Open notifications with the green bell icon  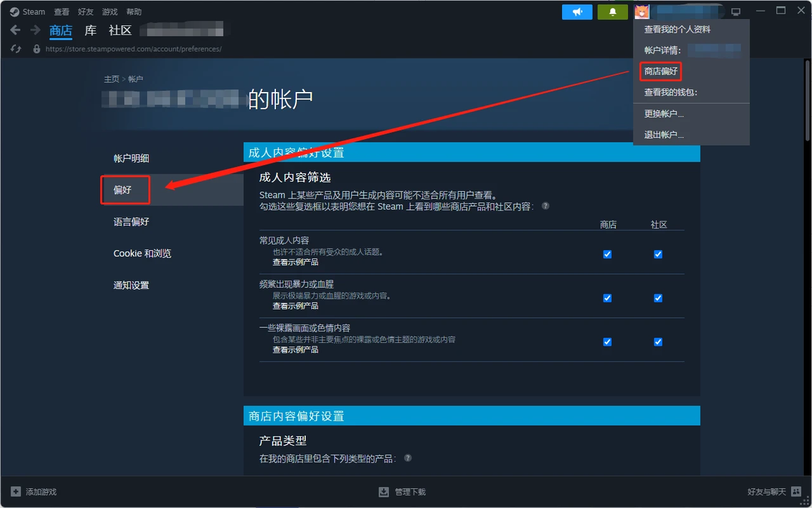pos(612,12)
